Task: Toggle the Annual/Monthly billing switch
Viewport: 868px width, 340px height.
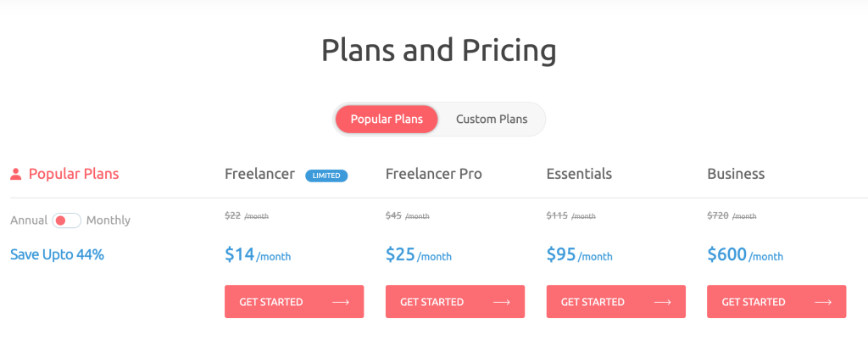Action: (66, 220)
